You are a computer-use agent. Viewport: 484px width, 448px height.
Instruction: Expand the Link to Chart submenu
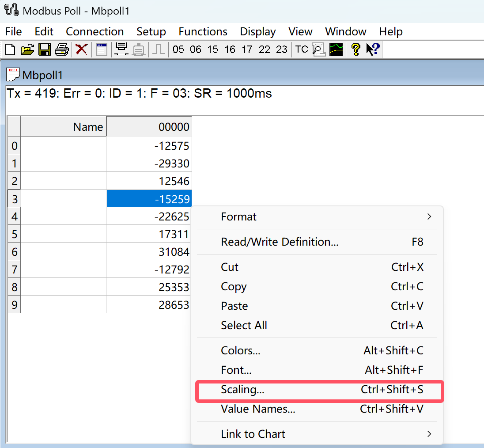coord(317,434)
